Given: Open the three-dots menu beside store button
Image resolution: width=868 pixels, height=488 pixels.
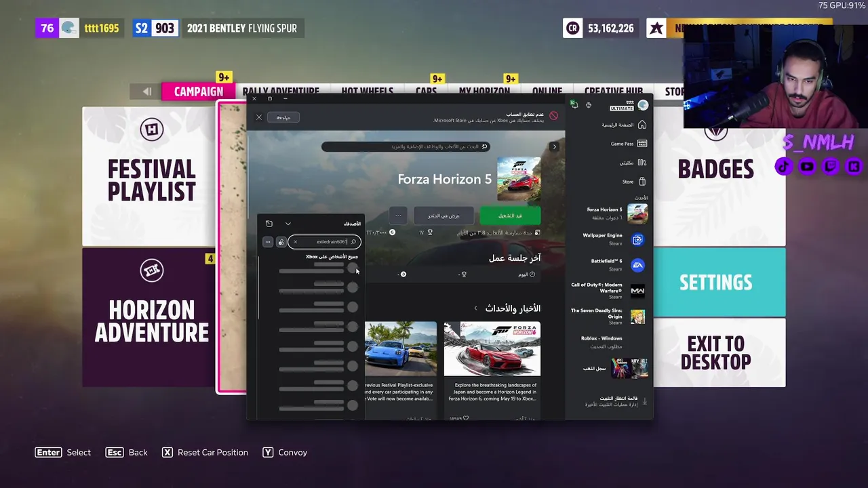Looking at the screenshot, I should click(398, 216).
